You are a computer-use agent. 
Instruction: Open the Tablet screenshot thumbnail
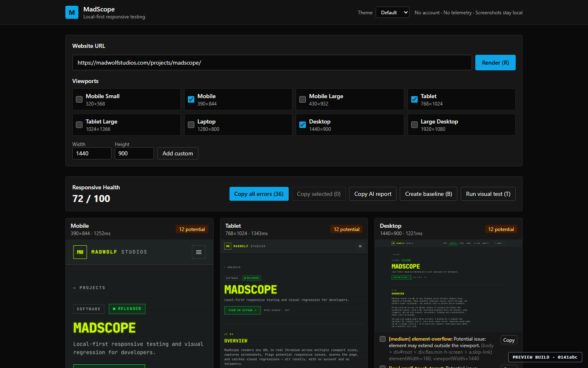click(x=294, y=304)
